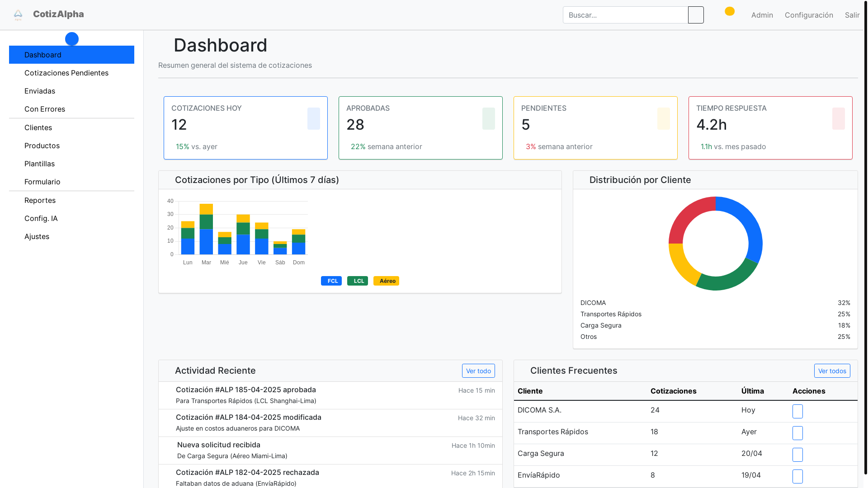Click the Pendientes card icon

click(664, 118)
